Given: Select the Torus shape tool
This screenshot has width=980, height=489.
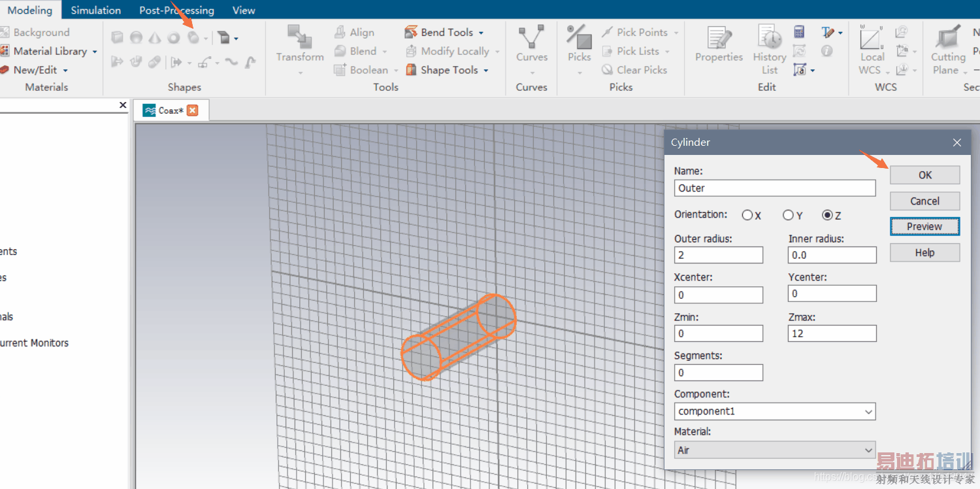Looking at the screenshot, I should pyautogui.click(x=174, y=38).
